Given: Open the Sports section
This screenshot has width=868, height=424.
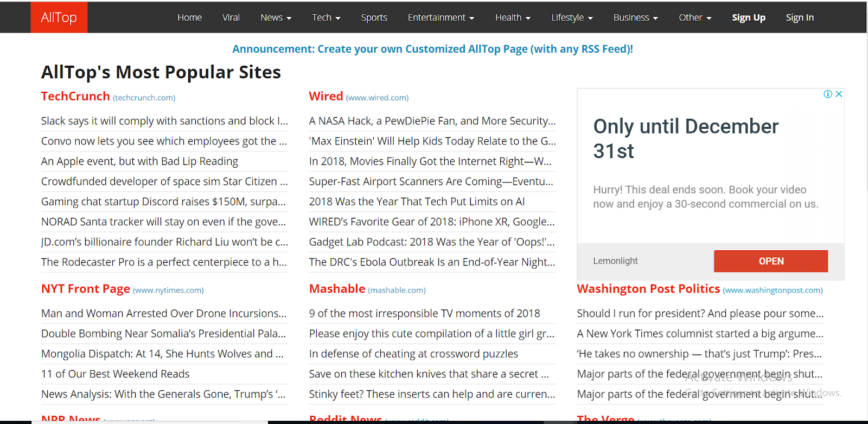Looking at the screenshot, I should coord(374,17).
